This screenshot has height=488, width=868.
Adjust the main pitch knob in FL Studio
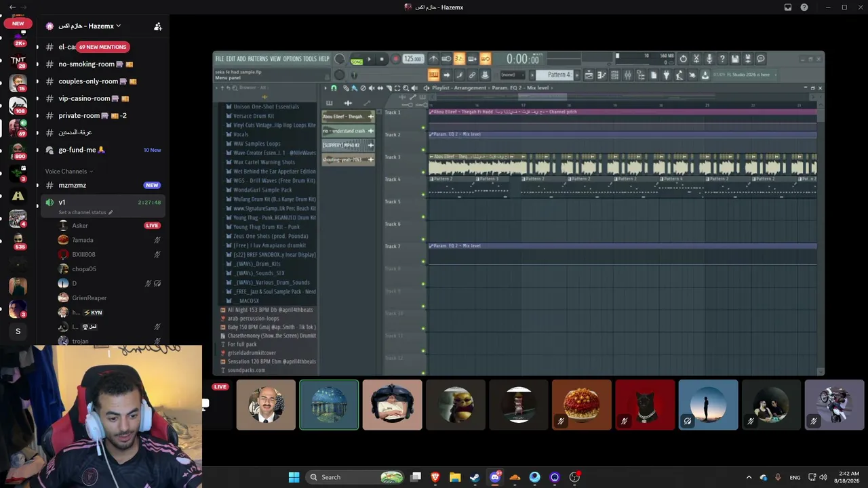tap(340, 75)
